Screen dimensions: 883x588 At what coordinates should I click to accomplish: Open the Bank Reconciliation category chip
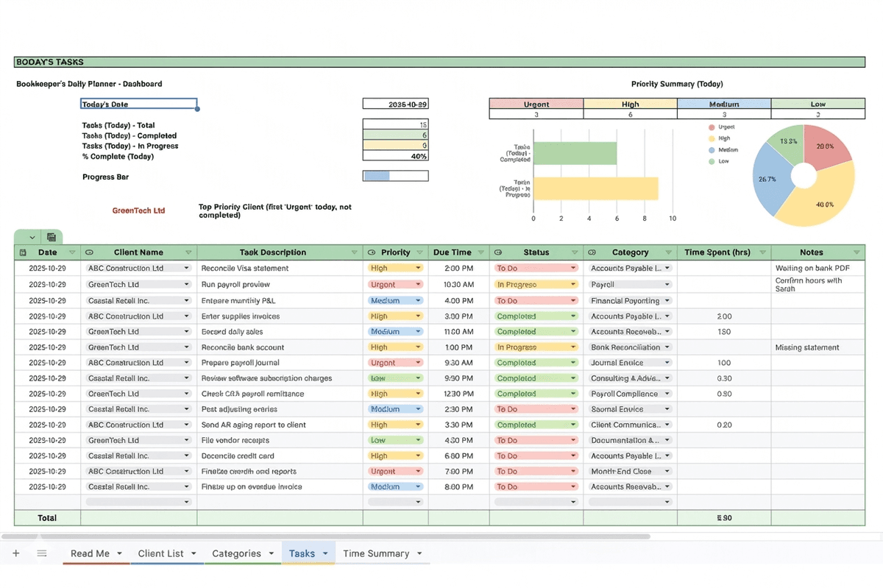pyautogui.click(x=631, y=347)
